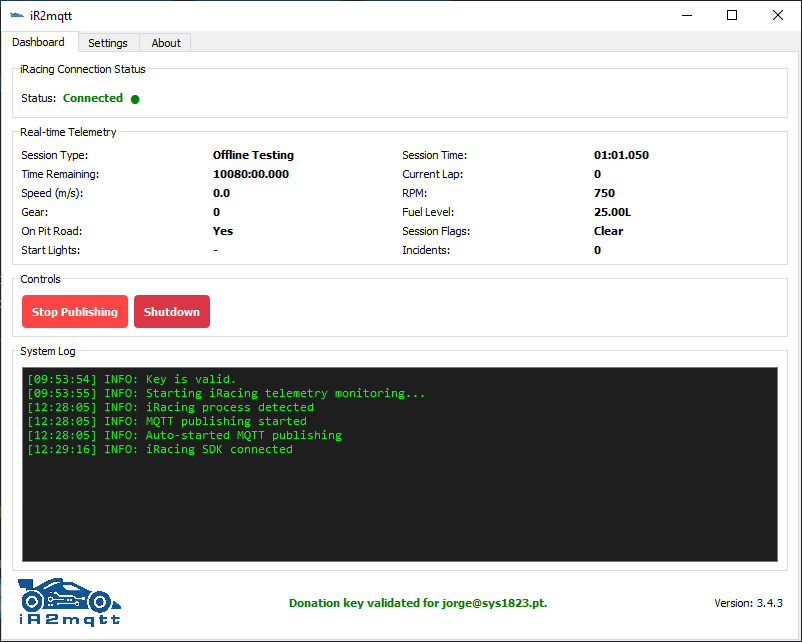
Task: Switch to the Settings tab
Action: point(108,43)
